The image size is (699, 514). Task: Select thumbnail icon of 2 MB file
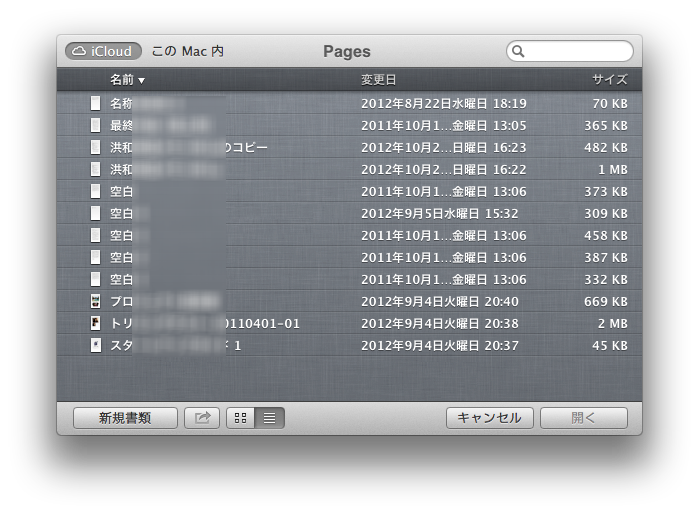(x=95, y=323)
